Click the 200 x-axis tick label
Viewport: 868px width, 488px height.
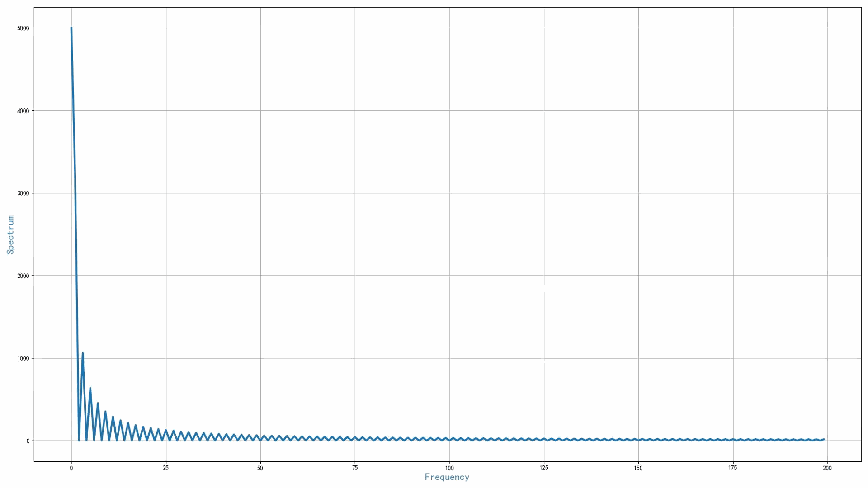827,468
